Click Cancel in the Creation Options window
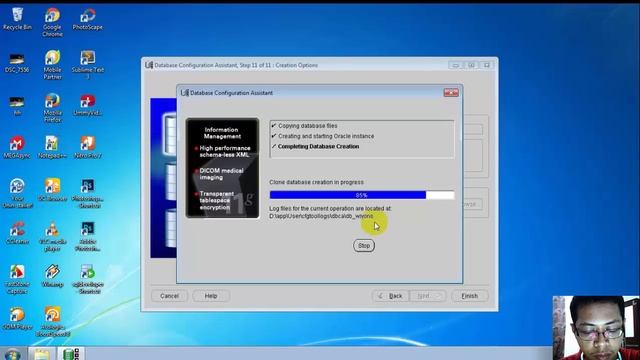 (x=169, y=296)
